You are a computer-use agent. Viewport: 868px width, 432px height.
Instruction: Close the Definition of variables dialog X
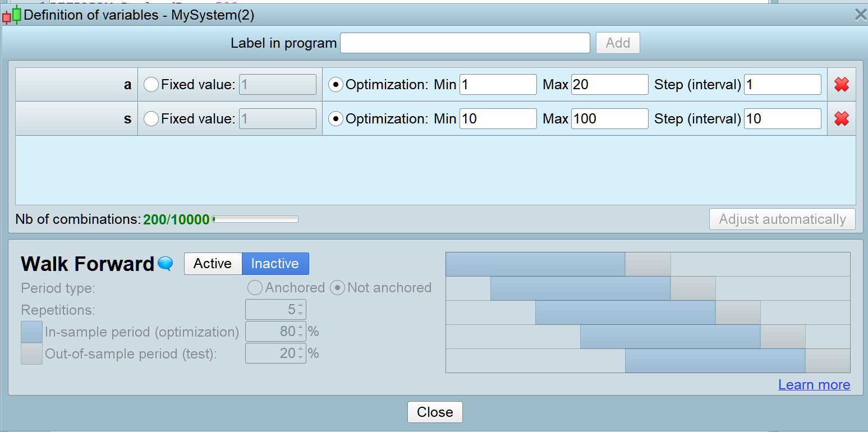(x=860, y=15)
